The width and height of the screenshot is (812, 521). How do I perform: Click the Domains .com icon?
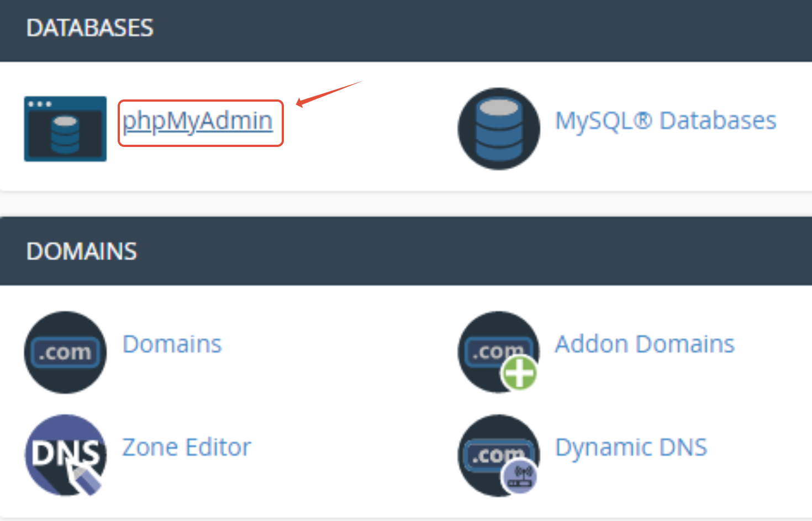pyautogui.click(x=65, y=352)
